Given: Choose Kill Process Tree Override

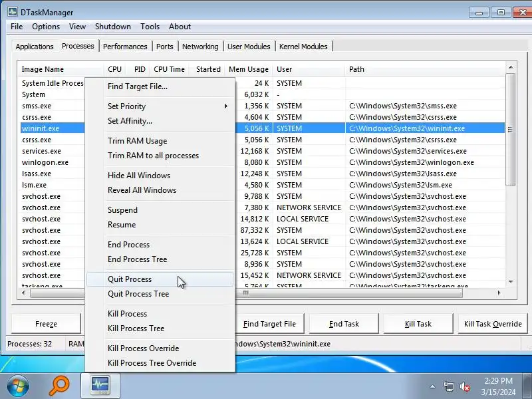Looking at the screenshot, I should [160, 363].
